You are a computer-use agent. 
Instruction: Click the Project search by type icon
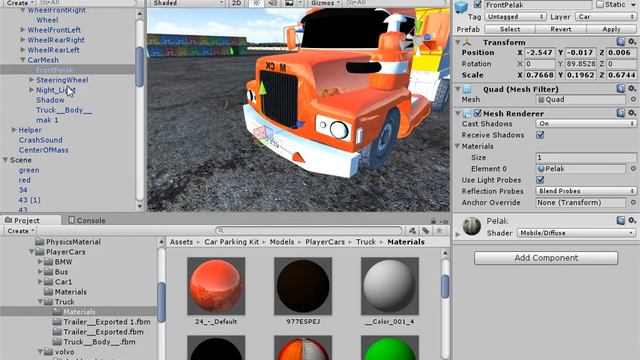tap(412, 231)
